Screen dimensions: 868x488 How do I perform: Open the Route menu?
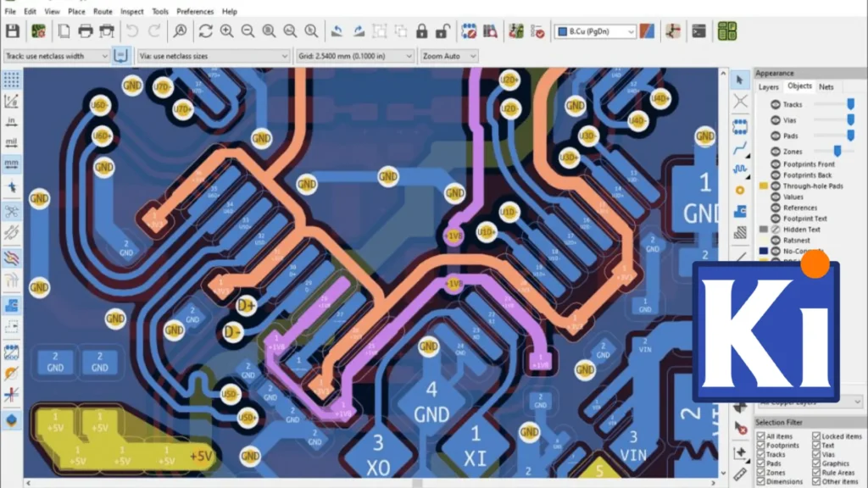(x=103, y=12)
